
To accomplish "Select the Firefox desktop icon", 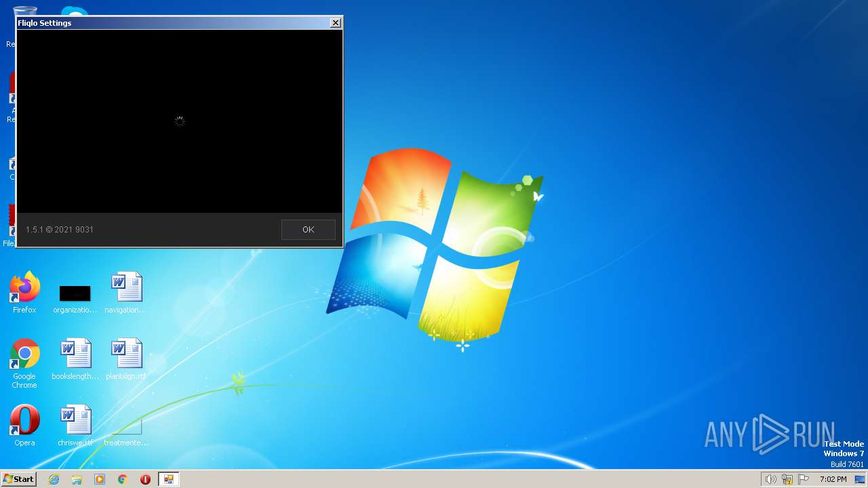I will 24,293.
